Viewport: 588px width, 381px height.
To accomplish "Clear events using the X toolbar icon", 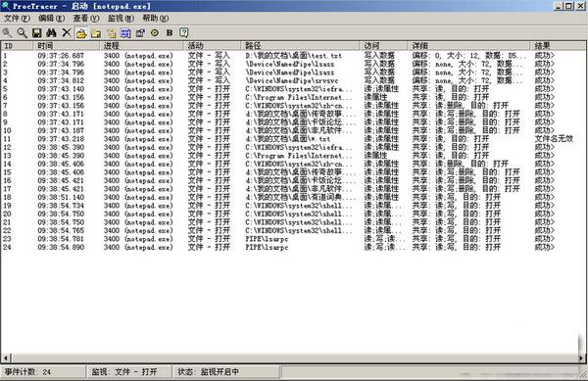I will pos(67,33).
